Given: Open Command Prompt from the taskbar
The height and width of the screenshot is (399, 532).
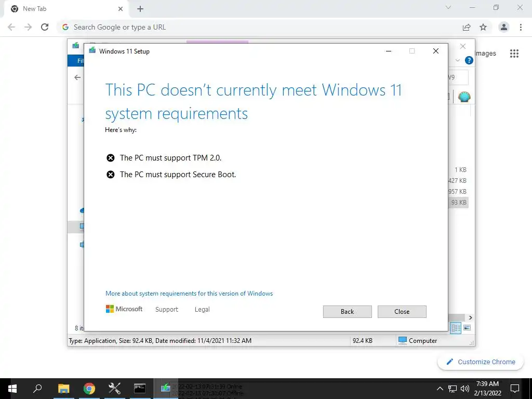Looking at the screenshot, I should (140, 389).
